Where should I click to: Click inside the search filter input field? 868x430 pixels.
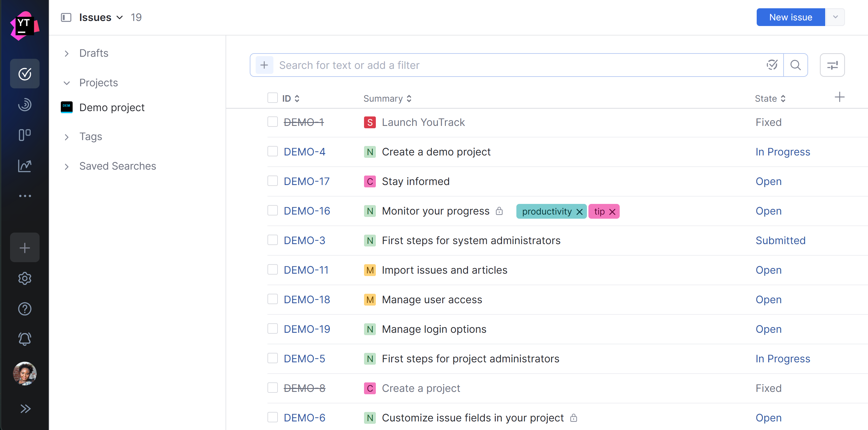point(438,65)
